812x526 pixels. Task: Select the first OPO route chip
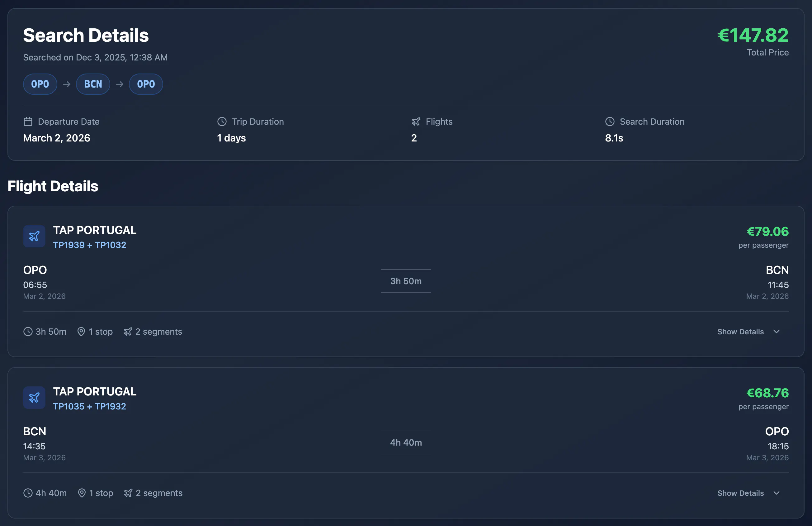40,84
